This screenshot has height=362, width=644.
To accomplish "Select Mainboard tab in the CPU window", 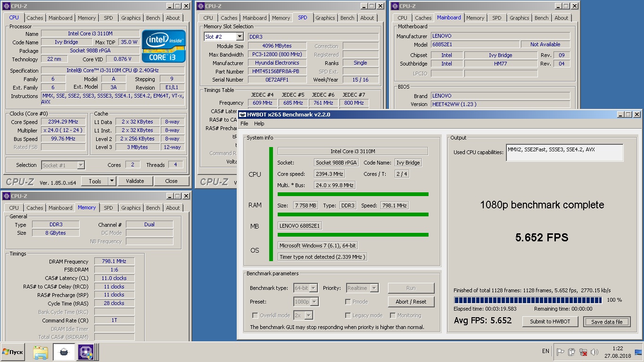I will [61, 18].
